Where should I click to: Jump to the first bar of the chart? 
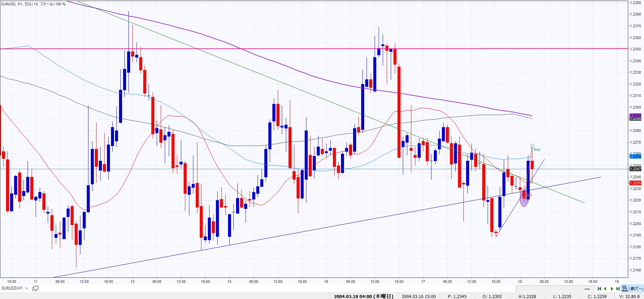[599, 289]
